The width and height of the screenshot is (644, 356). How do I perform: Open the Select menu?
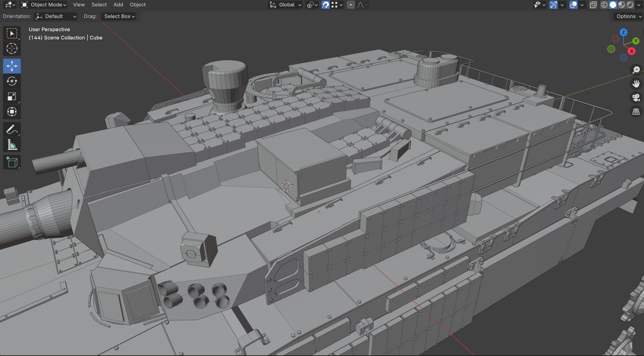click(99, 5)
